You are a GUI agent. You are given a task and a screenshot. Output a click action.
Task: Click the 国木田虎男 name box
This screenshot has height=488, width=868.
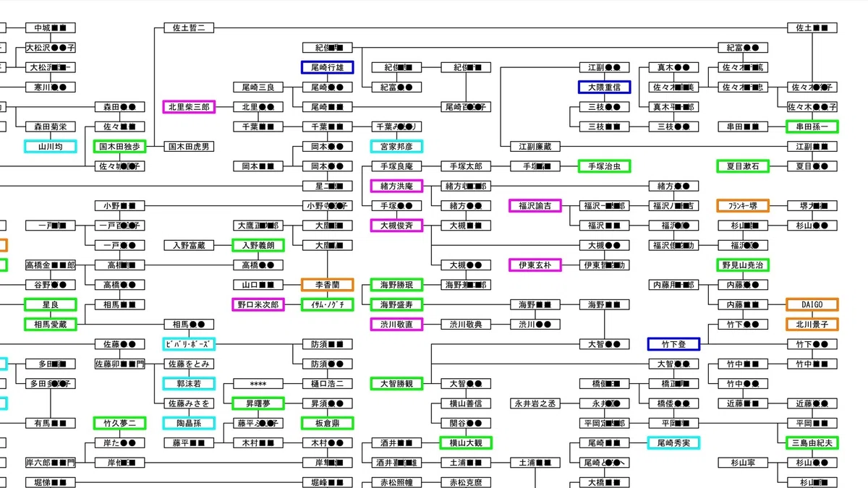pos(189,146)
